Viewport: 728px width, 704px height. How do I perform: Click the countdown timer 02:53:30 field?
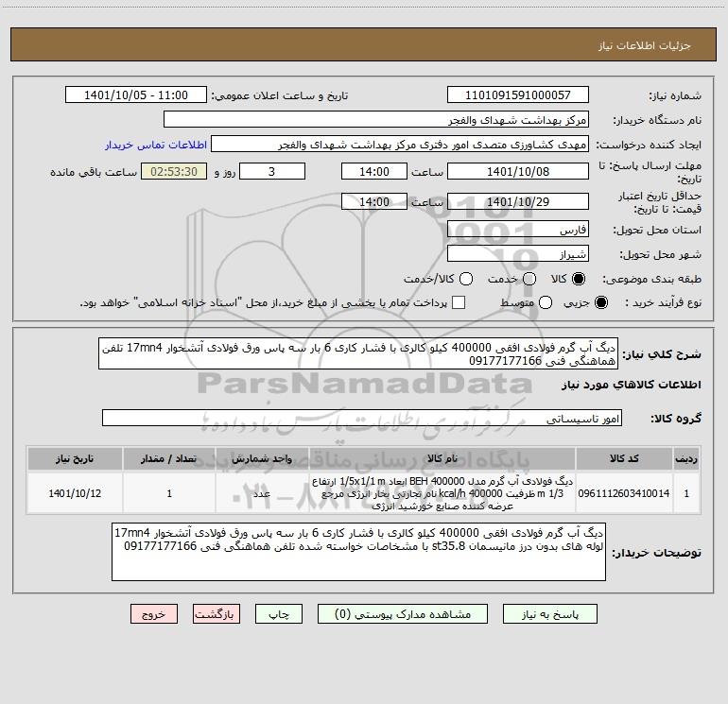pyautogui.click(x=174, y=171)
